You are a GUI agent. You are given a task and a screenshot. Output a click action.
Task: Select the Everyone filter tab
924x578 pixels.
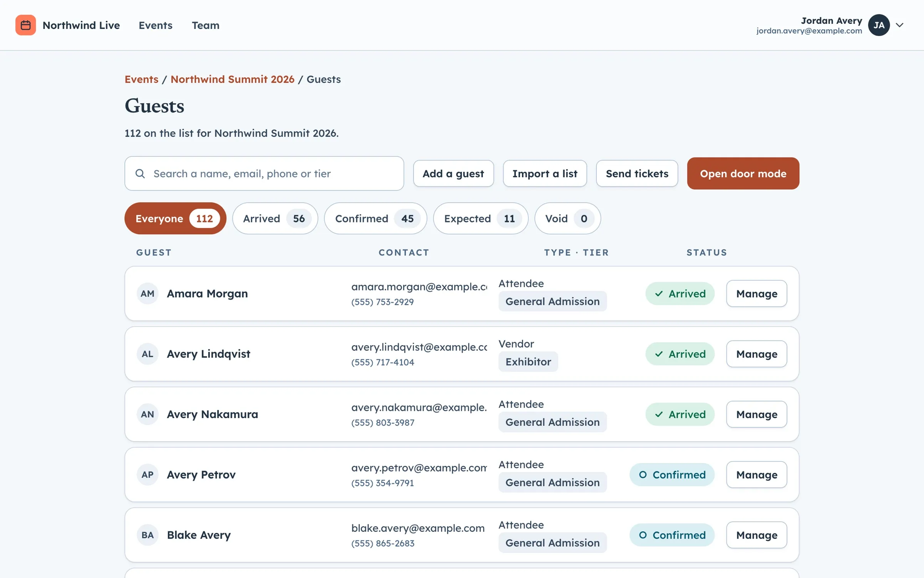tap(175, 218)
